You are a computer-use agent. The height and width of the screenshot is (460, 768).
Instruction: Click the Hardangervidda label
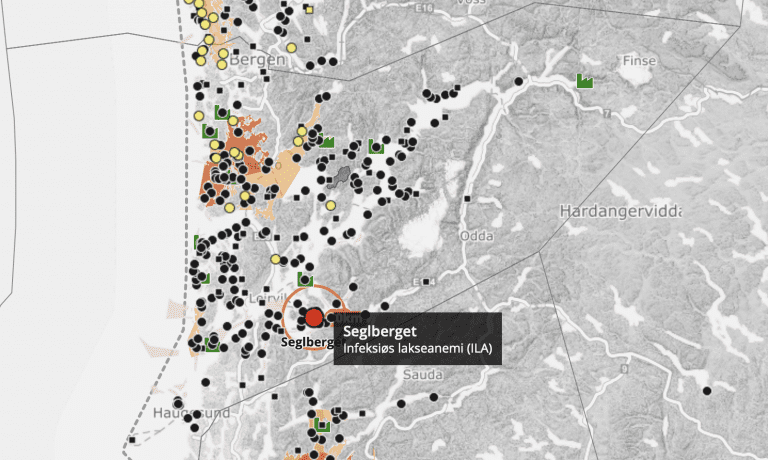coord(621,212)
